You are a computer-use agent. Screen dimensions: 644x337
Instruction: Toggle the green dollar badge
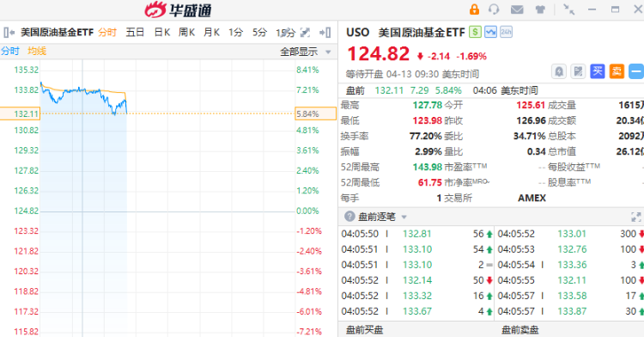(x=475, y=32)
